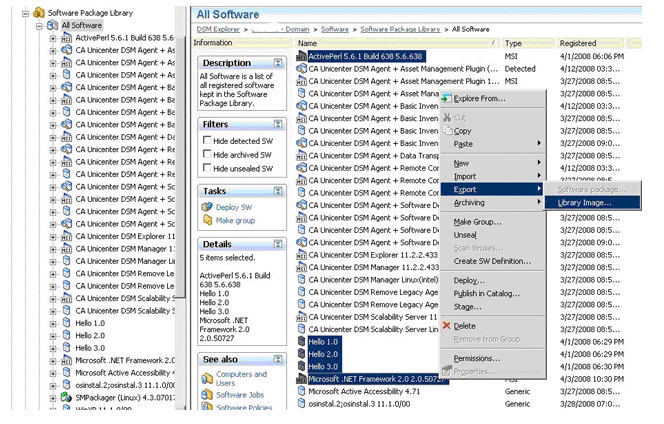The image size is (664, 424).
Task: Collapse the Description panel section
Action: coord(277,62)
